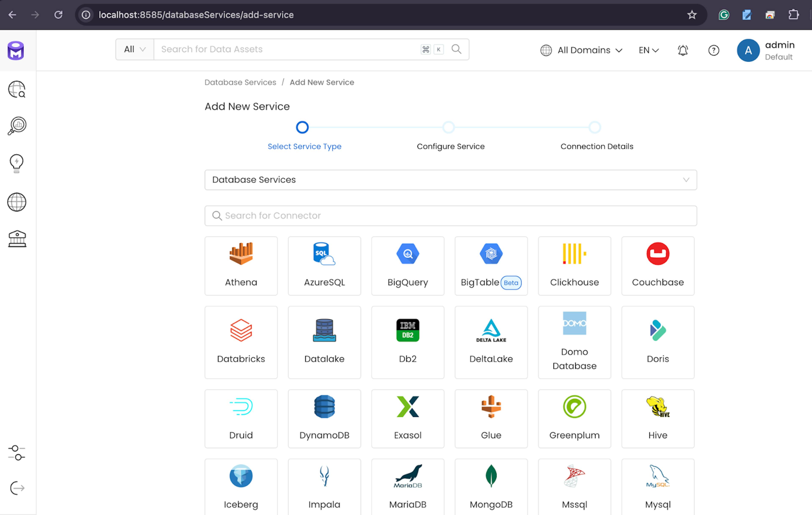Expand the Database Services dropdown
Viewport: 812px width, 515px height.
[450, 180]
